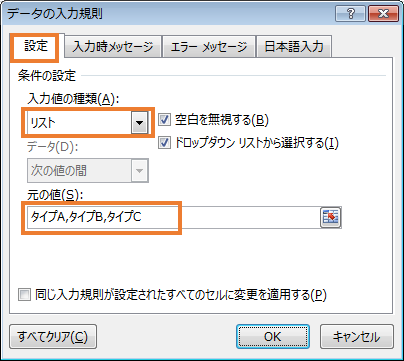
Task: Click the help question mark button
Action: point(350,14)
